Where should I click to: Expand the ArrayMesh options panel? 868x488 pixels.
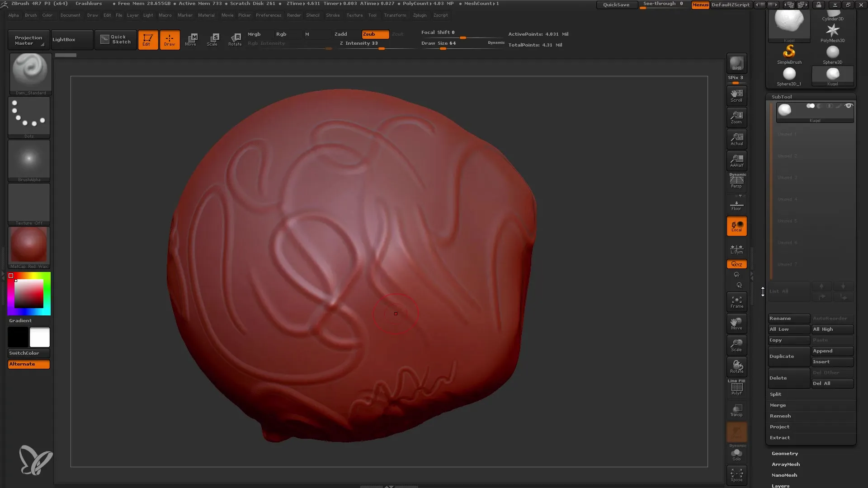[x=786, y=464]
